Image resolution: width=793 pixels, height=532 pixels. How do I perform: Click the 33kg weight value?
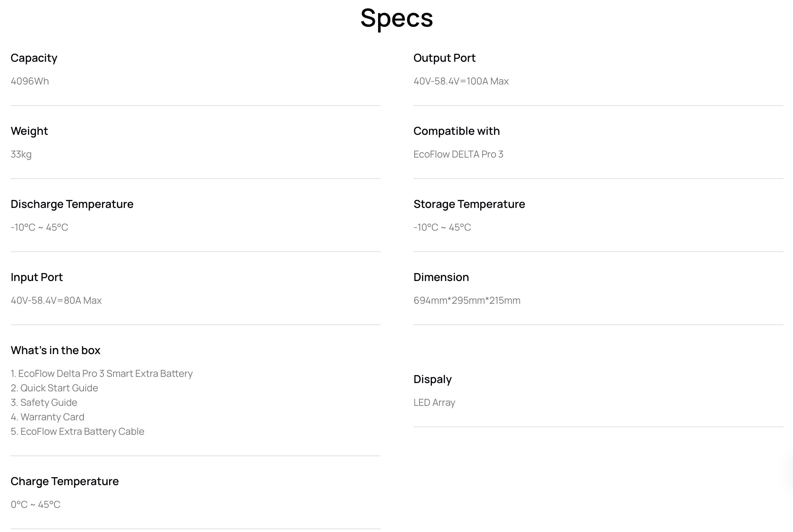coord(21,154)
